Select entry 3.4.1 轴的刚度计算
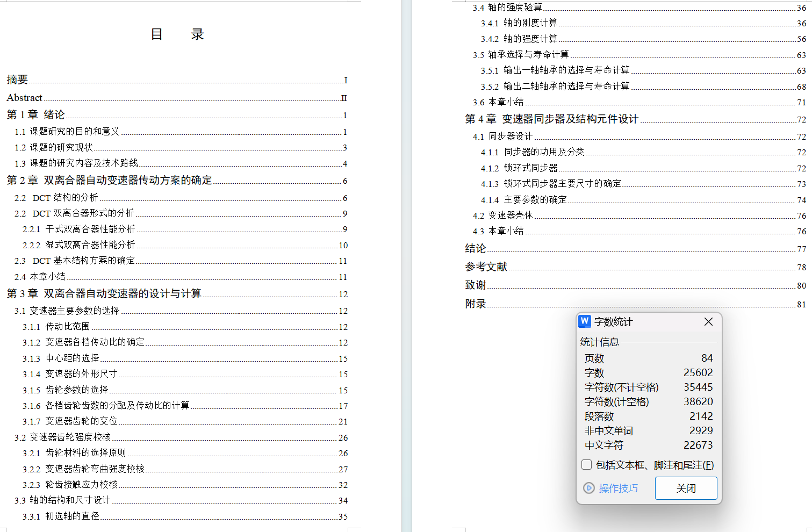Screen dimensions: 812x532 643,23
